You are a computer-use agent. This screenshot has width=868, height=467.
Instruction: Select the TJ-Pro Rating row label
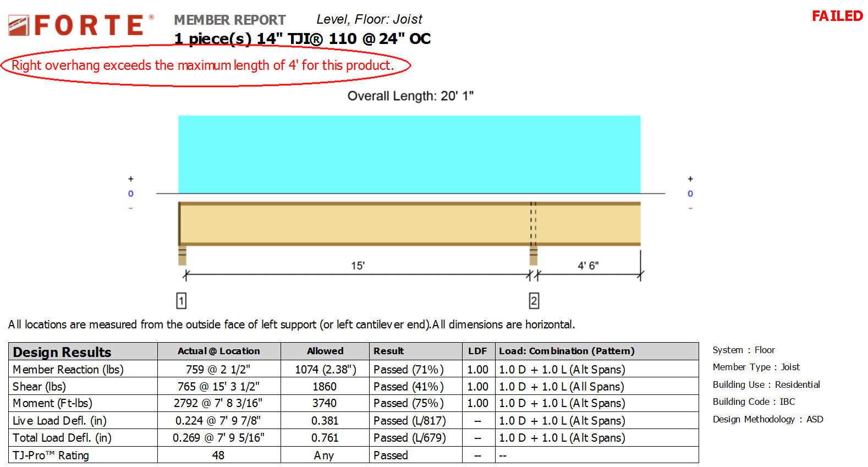click(x=51, y=455)
